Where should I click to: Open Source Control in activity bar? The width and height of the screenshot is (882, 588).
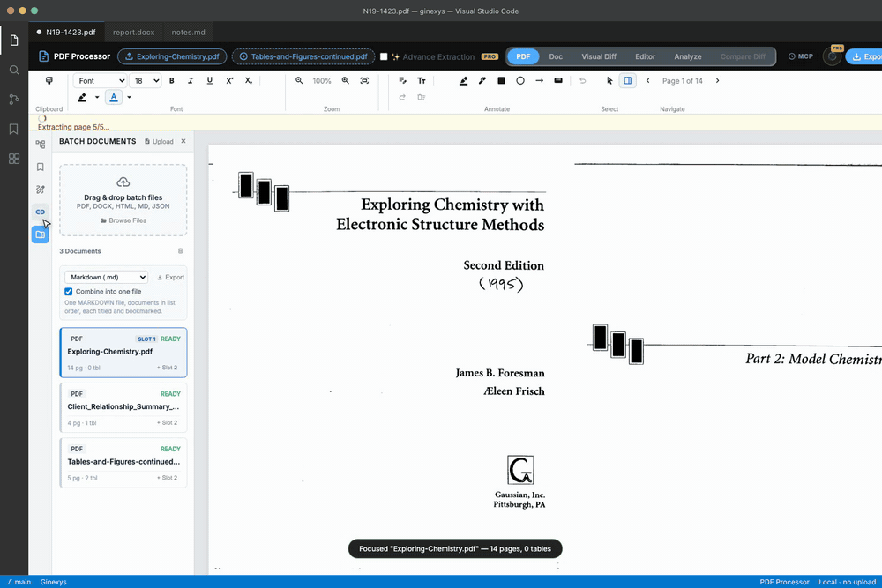point(14,100)
